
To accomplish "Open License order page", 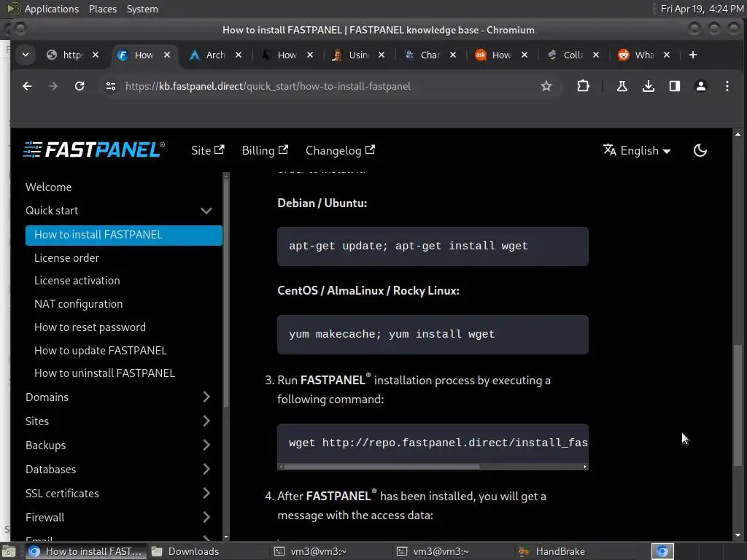I will tap(66, 257).
